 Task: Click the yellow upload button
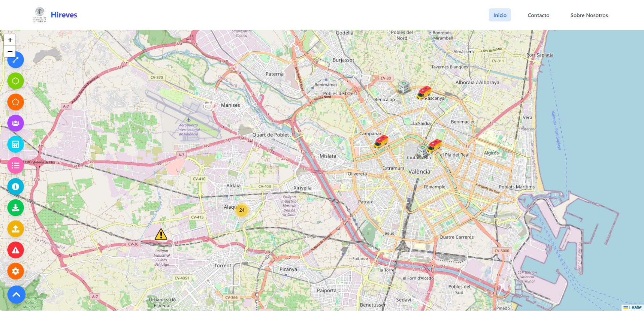tap(15, 229)
